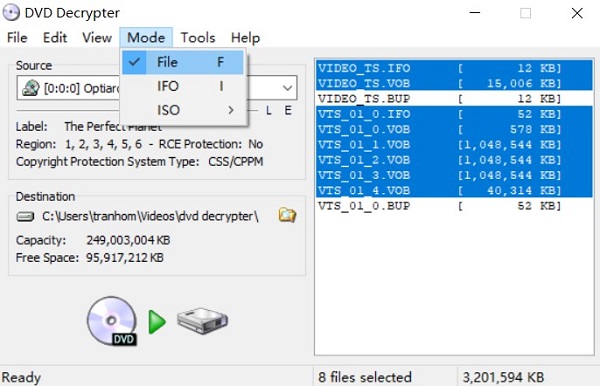Start decrypting with the green play arrow
This screenshot has width=600, height=386.
pyautogui.click(x=157, y=322)
